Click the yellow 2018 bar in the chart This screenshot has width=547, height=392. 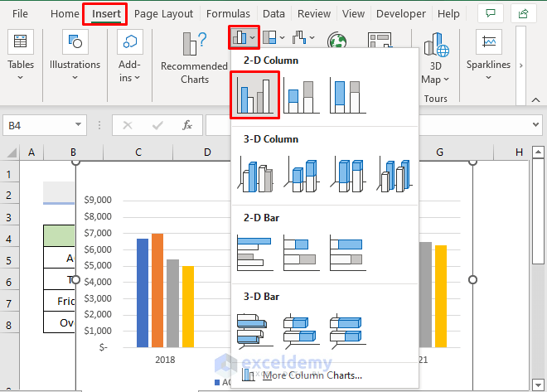tap(188, 307)
